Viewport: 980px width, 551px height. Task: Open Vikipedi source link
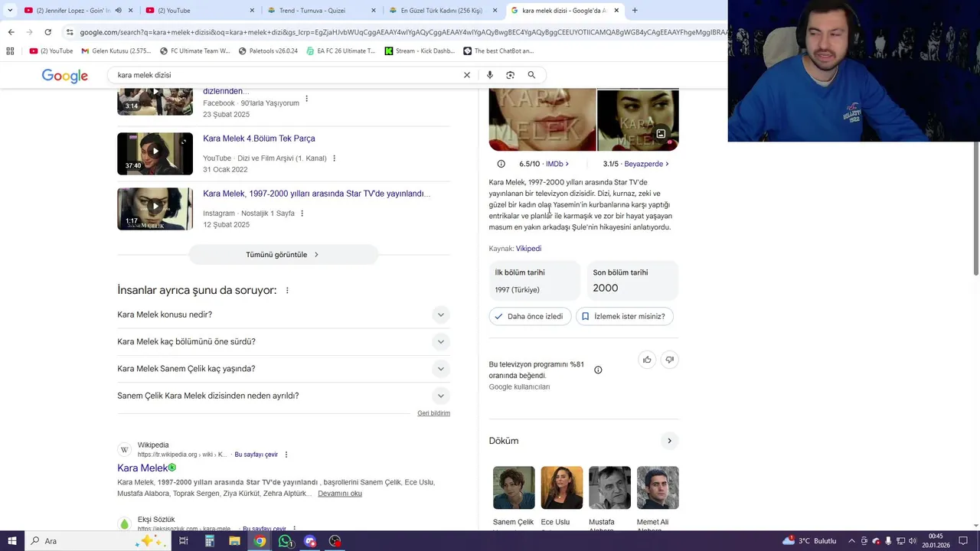(x=528, y=249)
